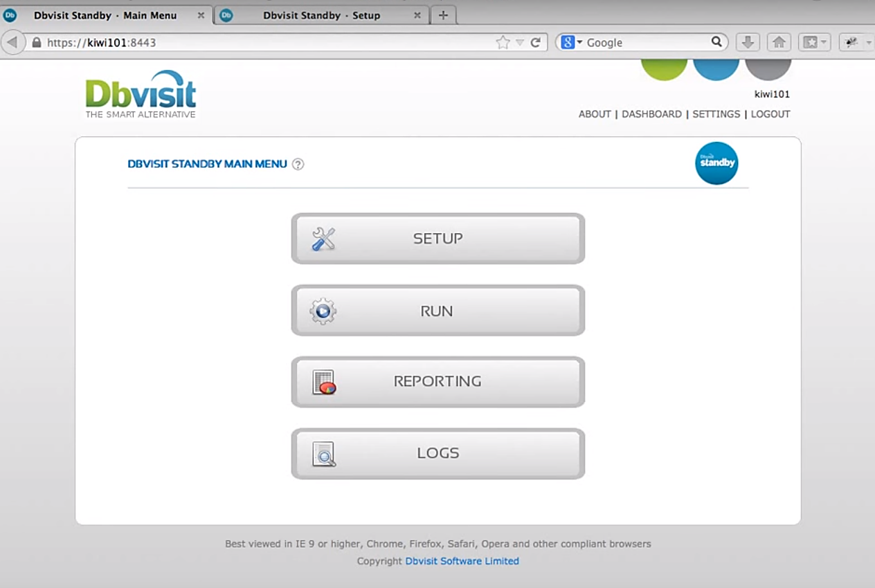This screenshot has width=875, height=588.
Task: Click LOGOUT link
Action: [x=770, y=114]
